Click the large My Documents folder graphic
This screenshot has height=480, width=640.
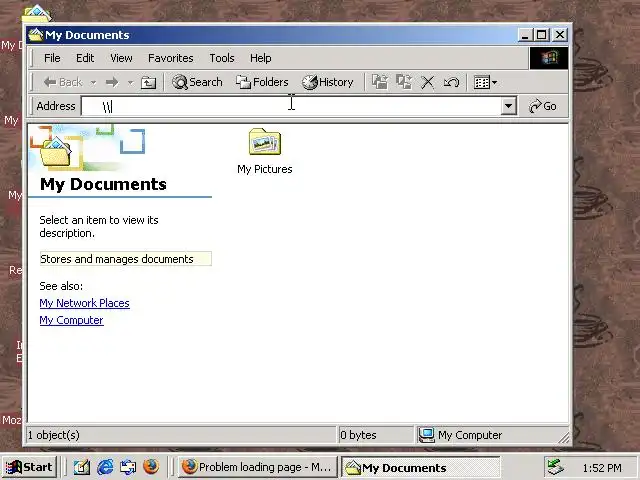pos(56,152)
